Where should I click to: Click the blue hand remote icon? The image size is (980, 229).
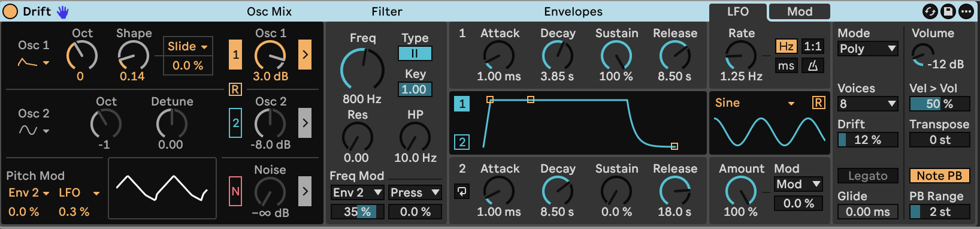coord(63,11)
